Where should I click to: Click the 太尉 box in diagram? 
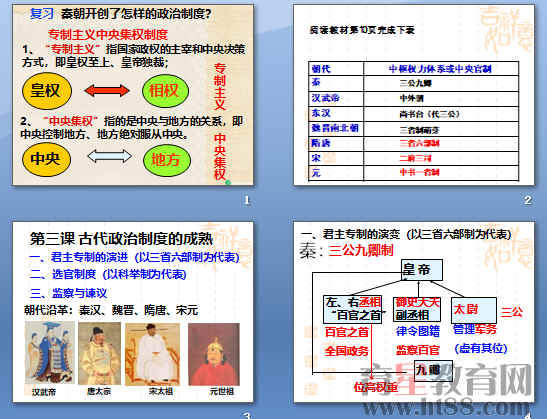pyautogui.click(x=473, y=310)
